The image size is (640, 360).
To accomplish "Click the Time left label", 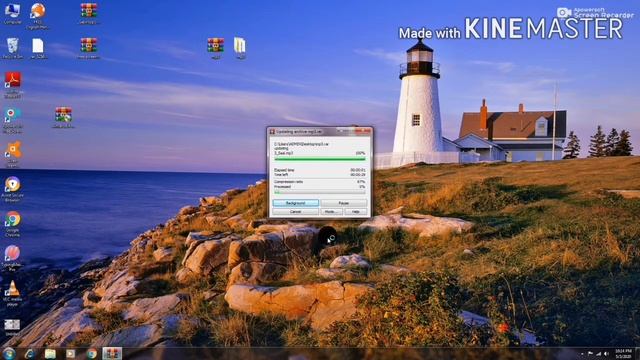I will pos(281,174).
